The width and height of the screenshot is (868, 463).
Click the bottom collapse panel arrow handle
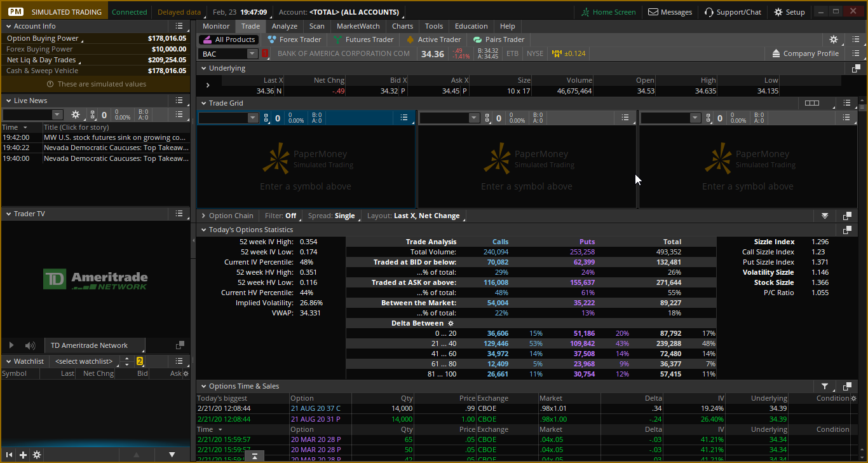(x=254, y=457)
